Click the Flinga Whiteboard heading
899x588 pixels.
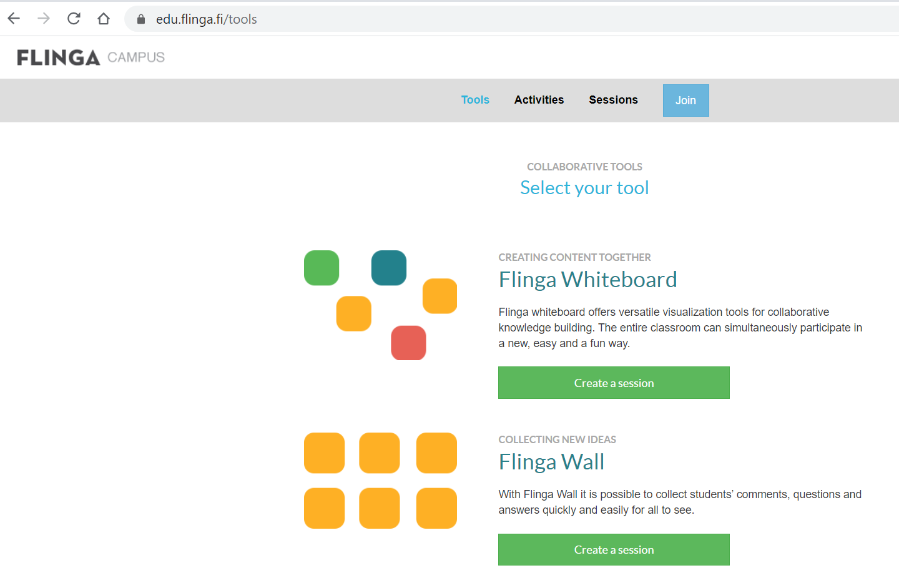coord(587,280)
